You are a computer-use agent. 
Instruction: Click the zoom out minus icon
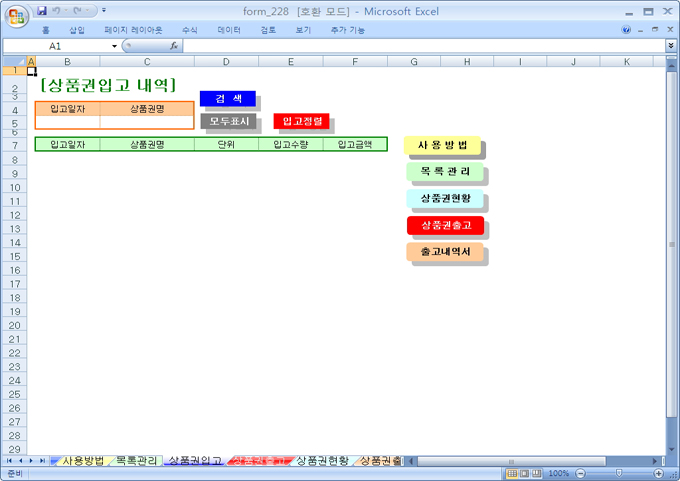(578, 473)
